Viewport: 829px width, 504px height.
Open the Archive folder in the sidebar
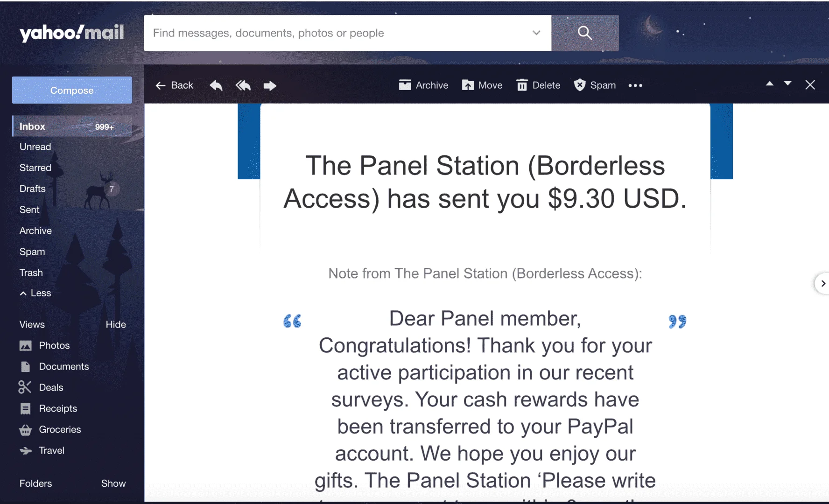click(35, 231)
